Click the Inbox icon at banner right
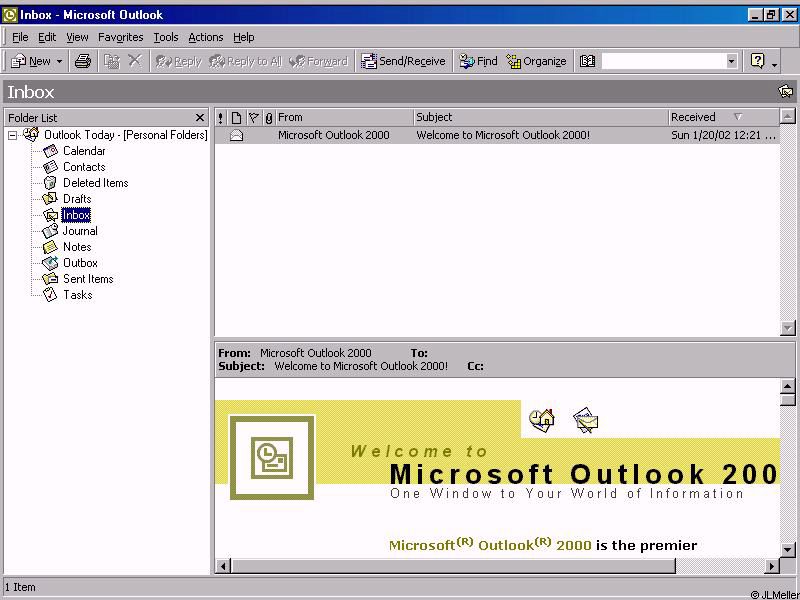 [x=786, y=91]
